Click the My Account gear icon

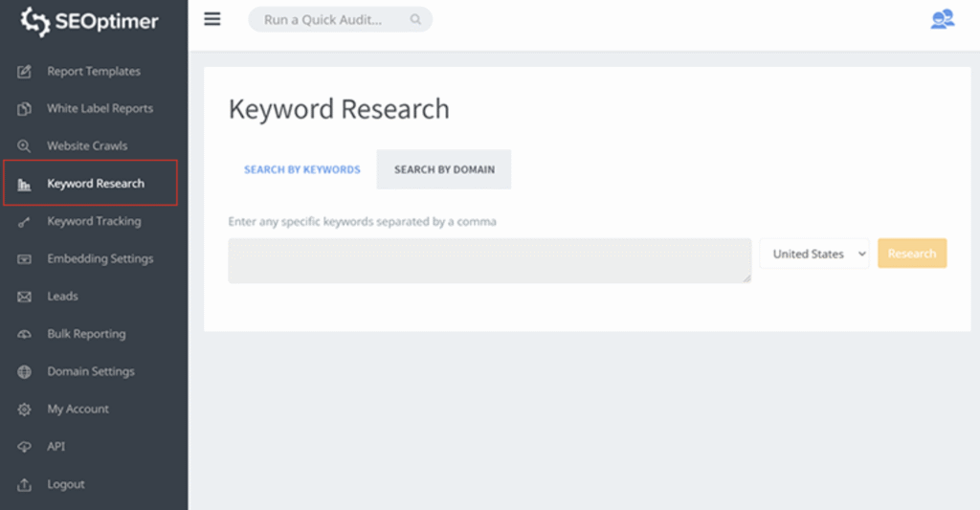(24, 410)
